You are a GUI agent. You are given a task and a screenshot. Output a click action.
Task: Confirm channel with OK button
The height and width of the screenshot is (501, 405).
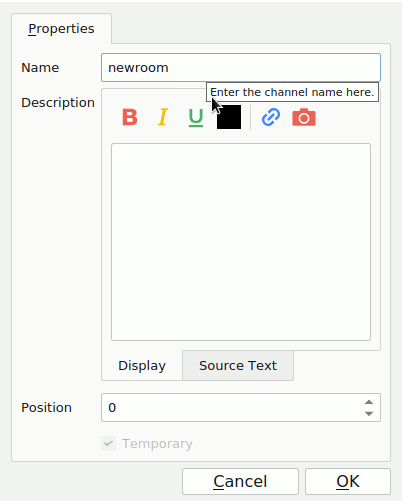coord(348,481)
